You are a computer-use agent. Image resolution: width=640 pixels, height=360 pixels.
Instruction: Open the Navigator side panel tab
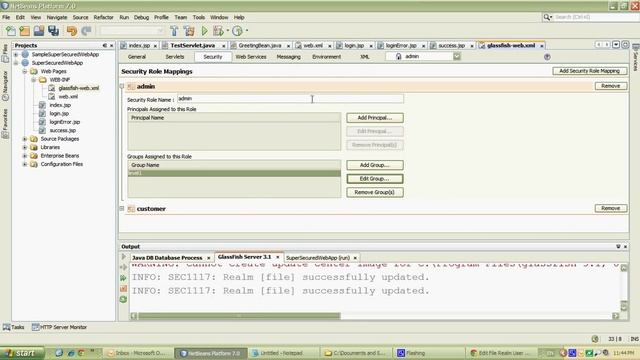point(5,86)
